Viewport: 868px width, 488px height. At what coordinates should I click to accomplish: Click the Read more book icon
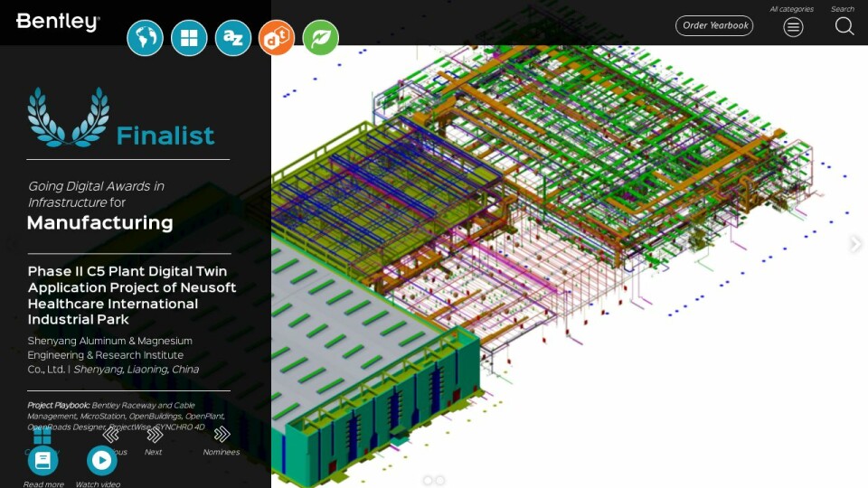pyautogui.click(x=42, y=461)
